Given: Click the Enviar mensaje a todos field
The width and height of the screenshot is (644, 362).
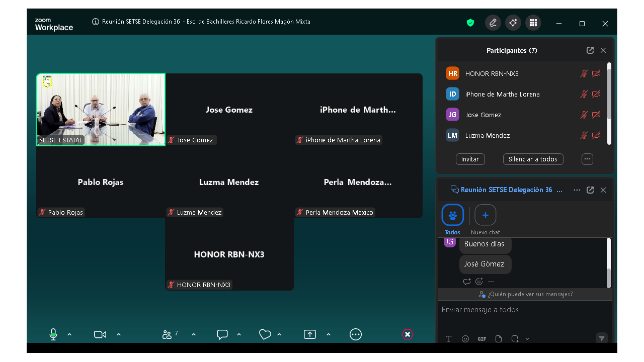Looking at the screenshot, I should 523,310.
